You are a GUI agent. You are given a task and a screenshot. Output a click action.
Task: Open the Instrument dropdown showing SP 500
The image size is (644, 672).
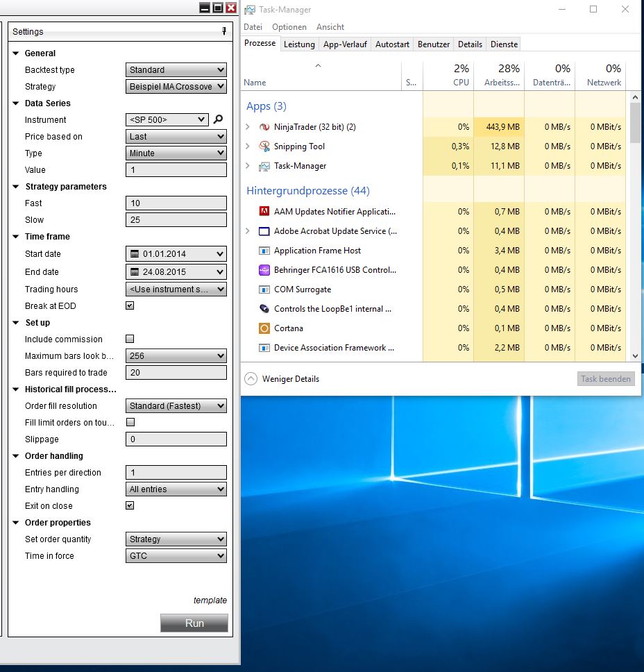(167, 119)
